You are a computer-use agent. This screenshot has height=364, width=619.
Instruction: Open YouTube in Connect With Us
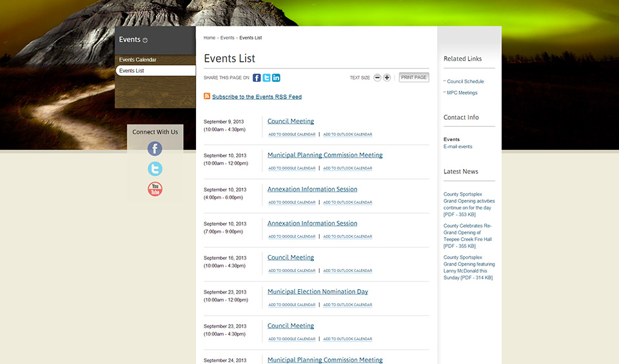point(155,189)
